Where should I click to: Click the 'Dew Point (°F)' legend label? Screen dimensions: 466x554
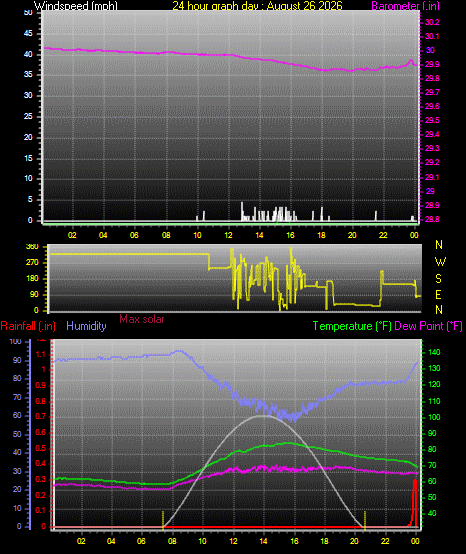428,326
